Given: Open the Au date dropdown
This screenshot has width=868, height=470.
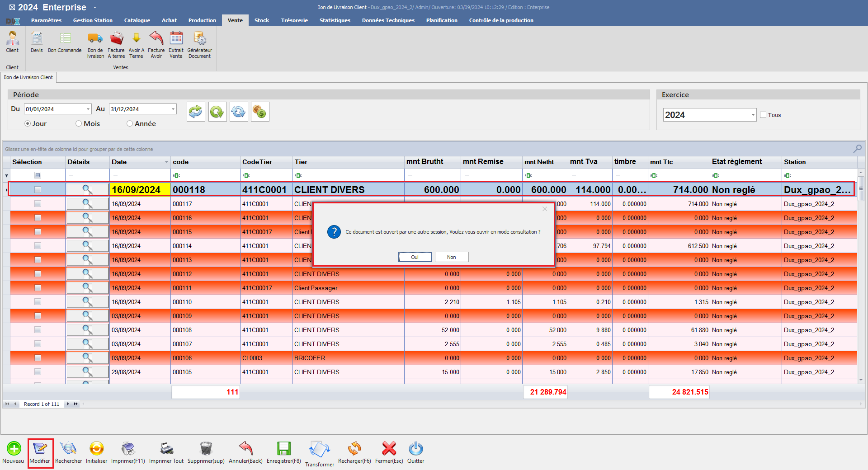Looking at the screenshot, I should 173,109.
